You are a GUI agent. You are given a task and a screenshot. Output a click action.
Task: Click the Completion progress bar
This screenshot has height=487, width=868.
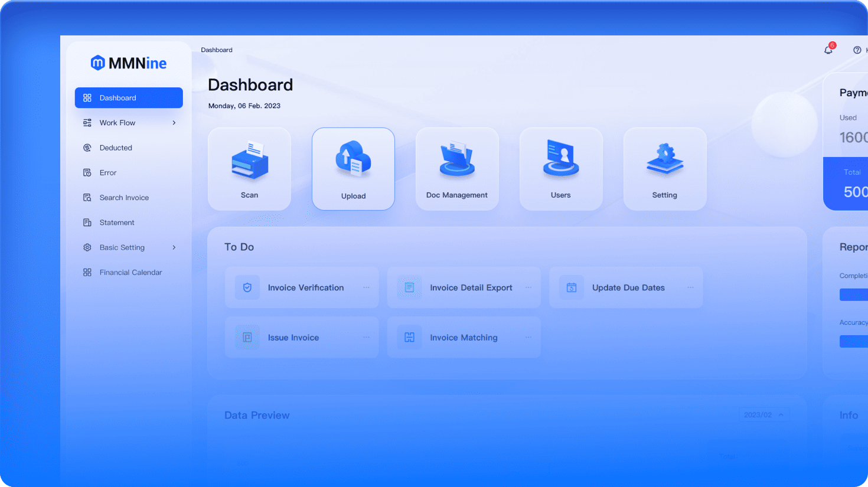854,295
